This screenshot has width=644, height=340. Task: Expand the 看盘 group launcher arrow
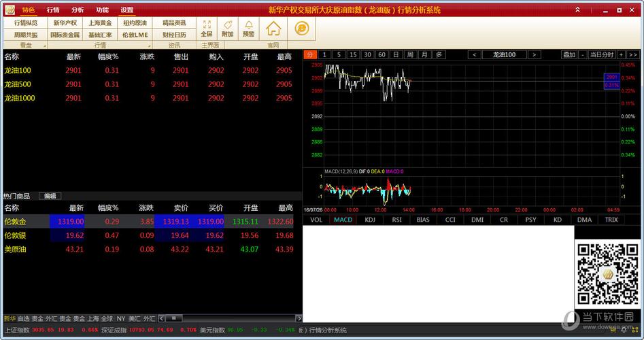tap(44, 46)
